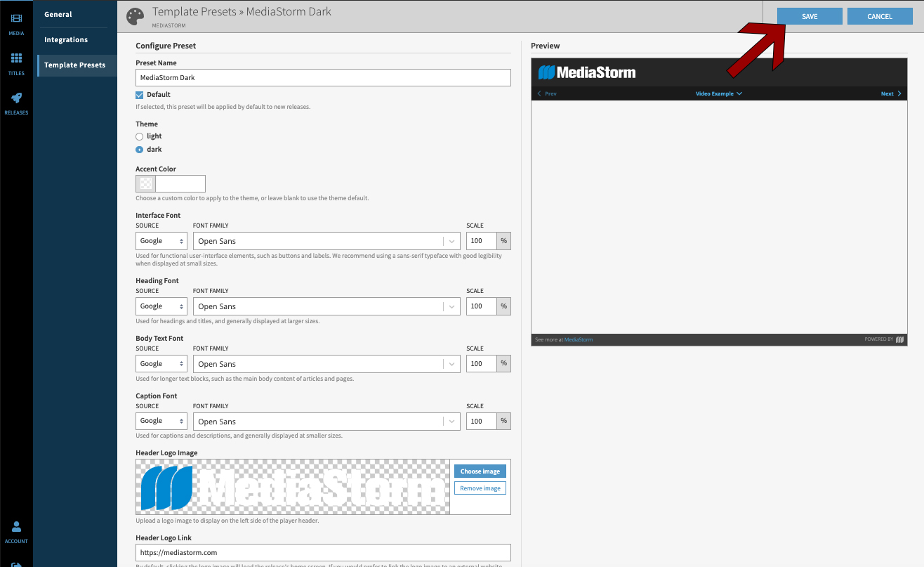The image size is (924, 567).
Task: Follow the MediaStorm link in the preview footer
Action: point(578,339)
